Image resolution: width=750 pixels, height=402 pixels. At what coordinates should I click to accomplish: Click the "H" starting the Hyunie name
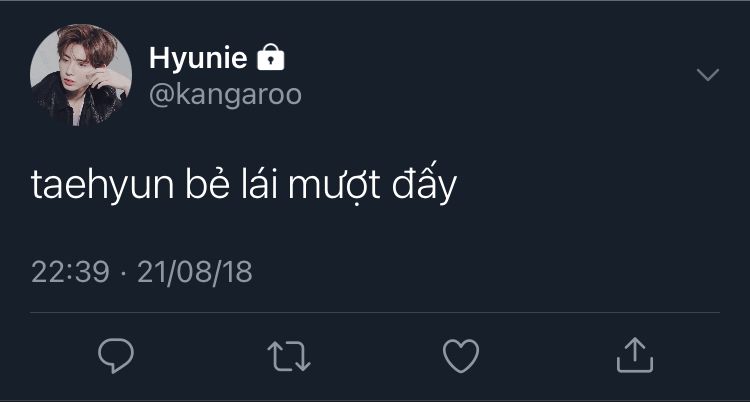[x=158, y=59]
